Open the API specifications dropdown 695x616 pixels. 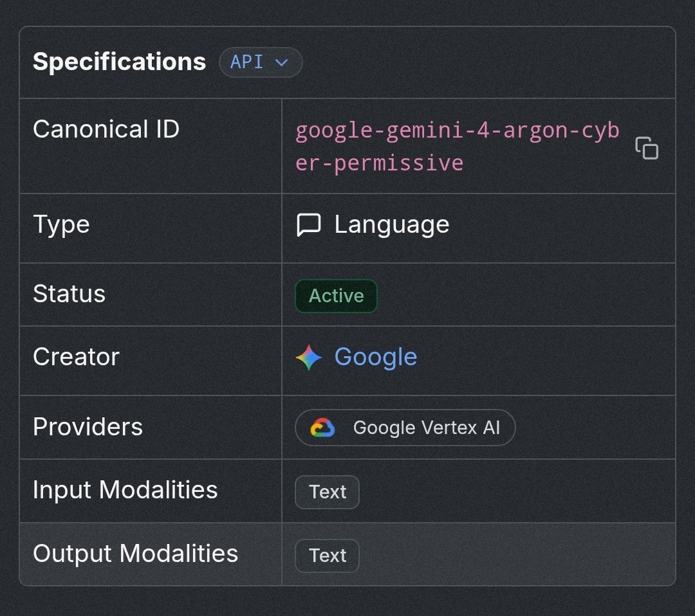click(261, 62)
